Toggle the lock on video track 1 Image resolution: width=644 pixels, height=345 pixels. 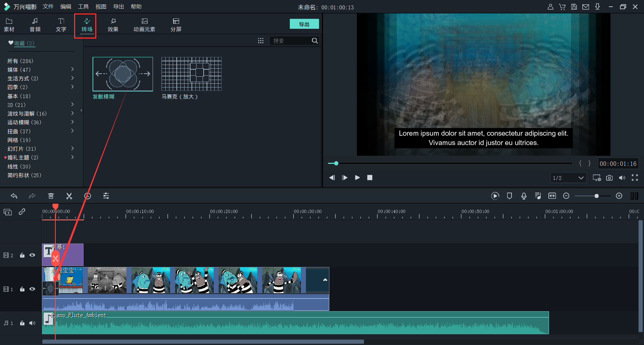[22, 289]
